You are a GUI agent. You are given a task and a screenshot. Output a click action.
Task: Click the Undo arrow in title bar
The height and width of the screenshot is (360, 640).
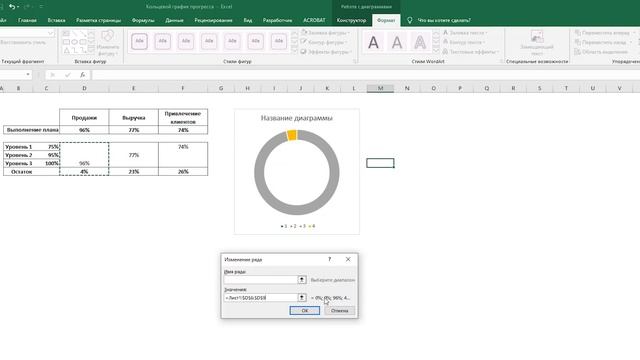[12, 7]
